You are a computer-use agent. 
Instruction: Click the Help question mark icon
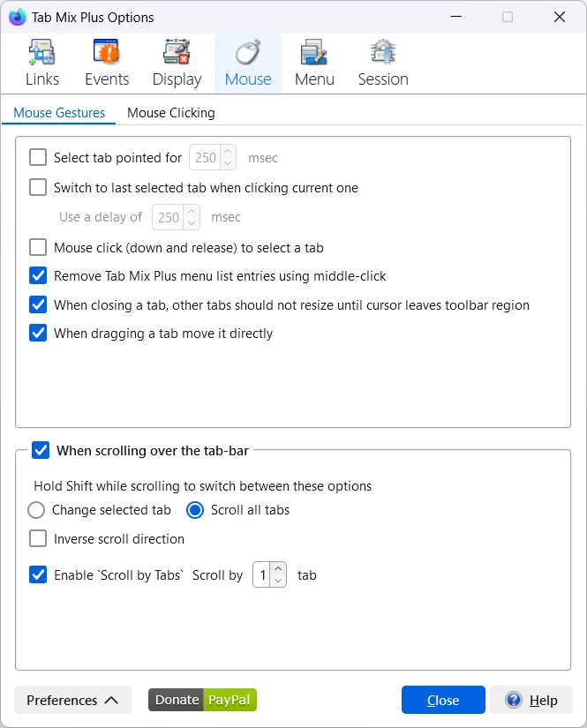(x=514, y=700)
